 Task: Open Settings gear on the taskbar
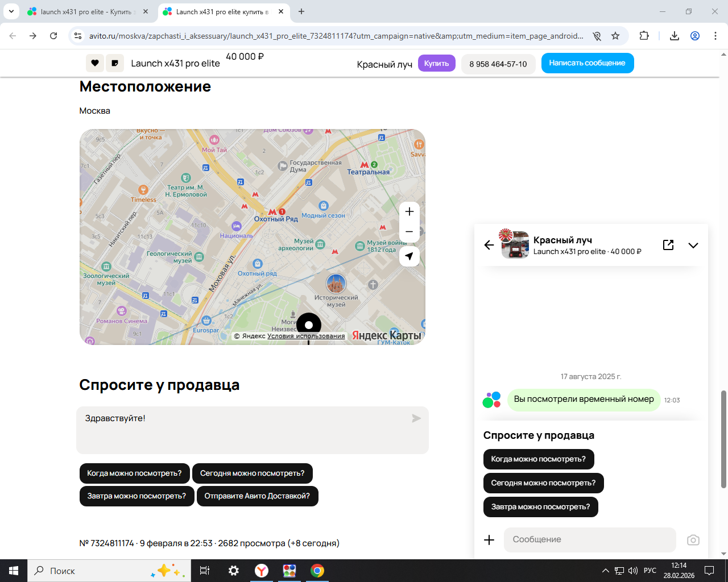coord(234,571)
